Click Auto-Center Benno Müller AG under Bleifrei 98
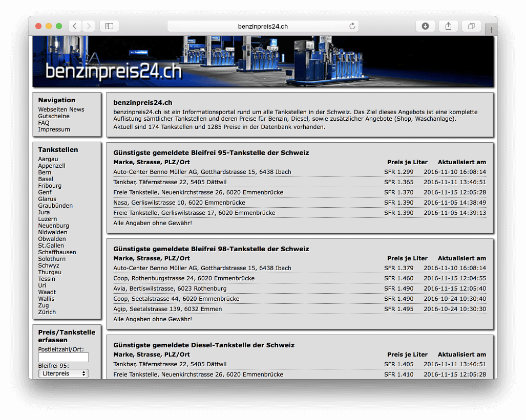This screenshot has width=526, height=420. click(x=202, y=268)
